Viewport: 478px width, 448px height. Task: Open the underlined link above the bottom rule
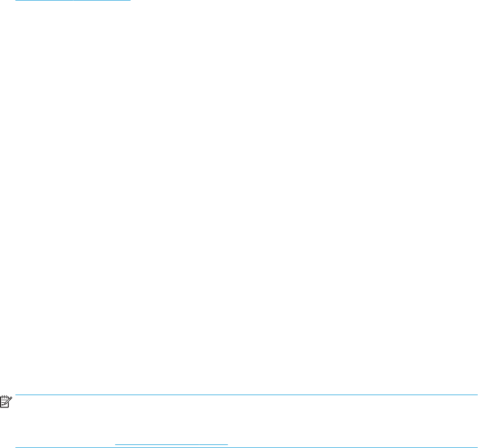click(171, 444)
